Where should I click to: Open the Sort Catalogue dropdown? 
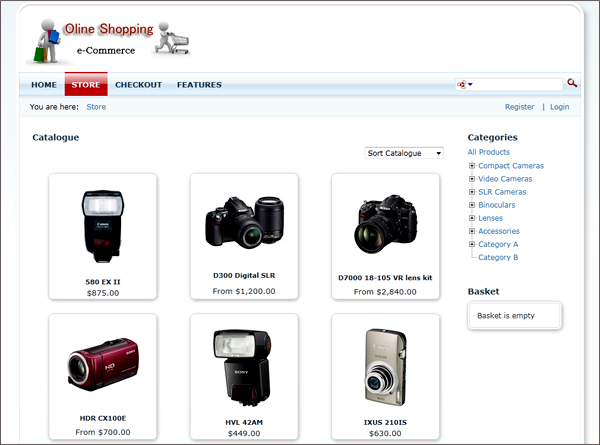click(x=404, y=153)
